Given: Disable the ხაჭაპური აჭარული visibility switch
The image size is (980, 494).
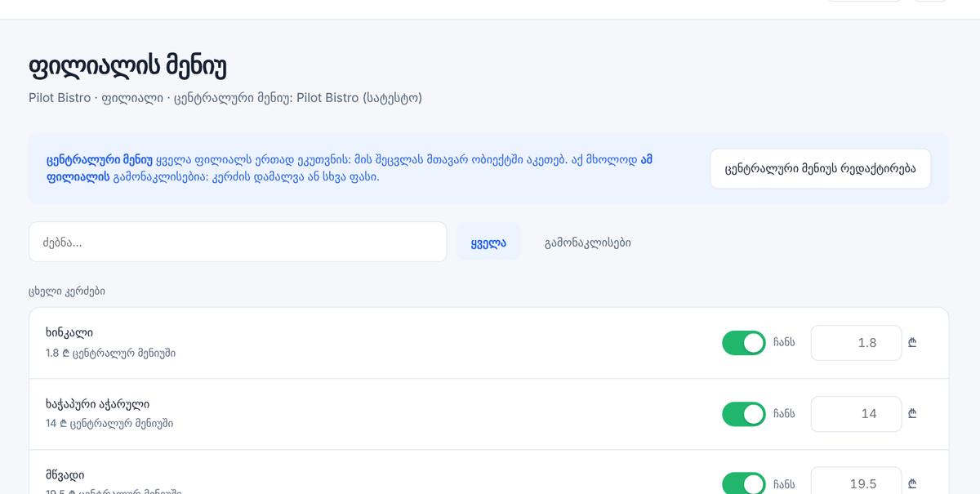Looking at the screenshot, I should click(x=744, y=414).
